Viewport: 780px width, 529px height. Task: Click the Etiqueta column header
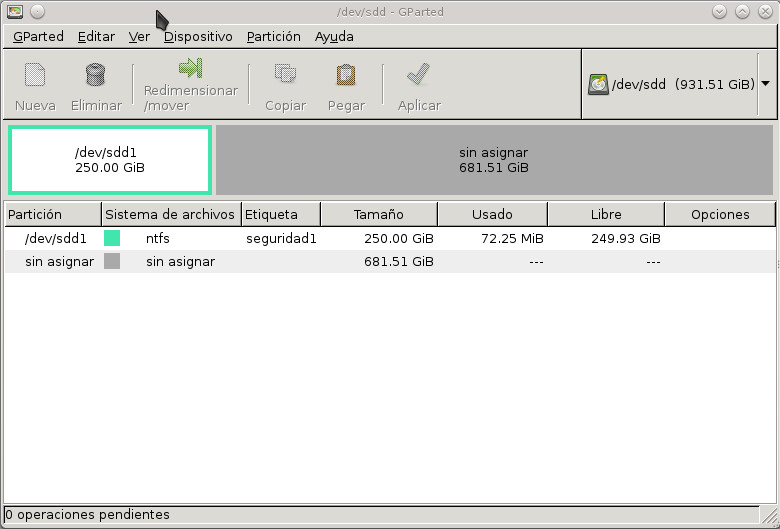[281, 214]
